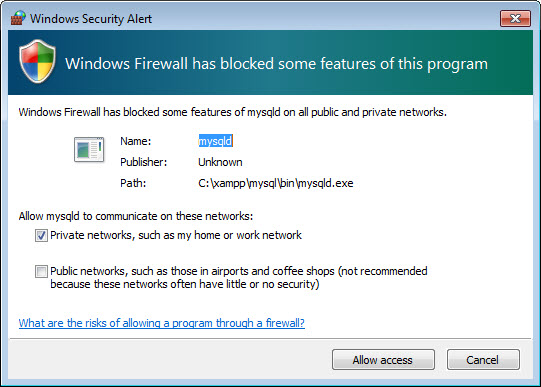Click the Cancel button
The height and width of the screenshot is (387, 541).
click(483, 360)
